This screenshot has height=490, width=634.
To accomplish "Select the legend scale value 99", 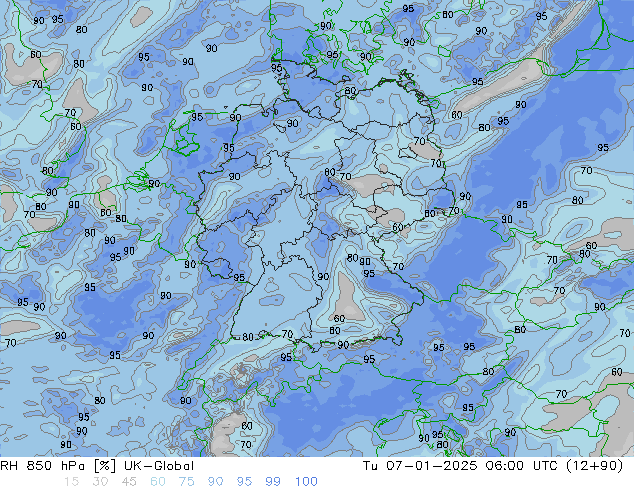I will 273,482.
